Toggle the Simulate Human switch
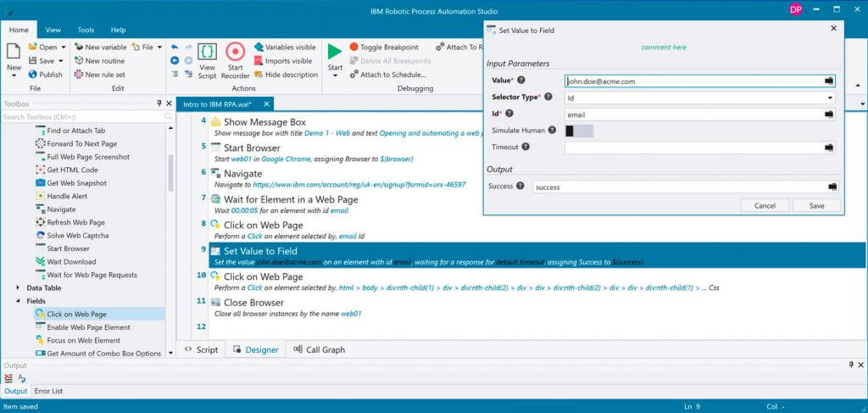Screen dimensions: 868x413 [579, 131]
